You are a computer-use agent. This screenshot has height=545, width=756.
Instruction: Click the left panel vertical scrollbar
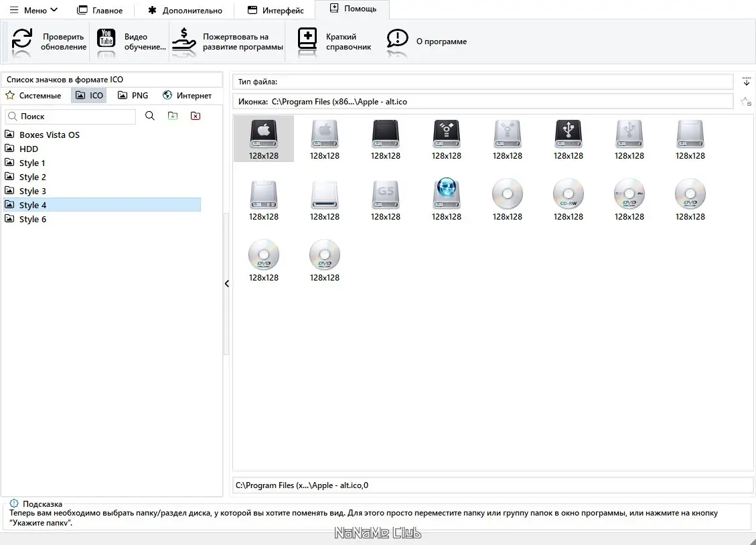(x=226, y=283)
